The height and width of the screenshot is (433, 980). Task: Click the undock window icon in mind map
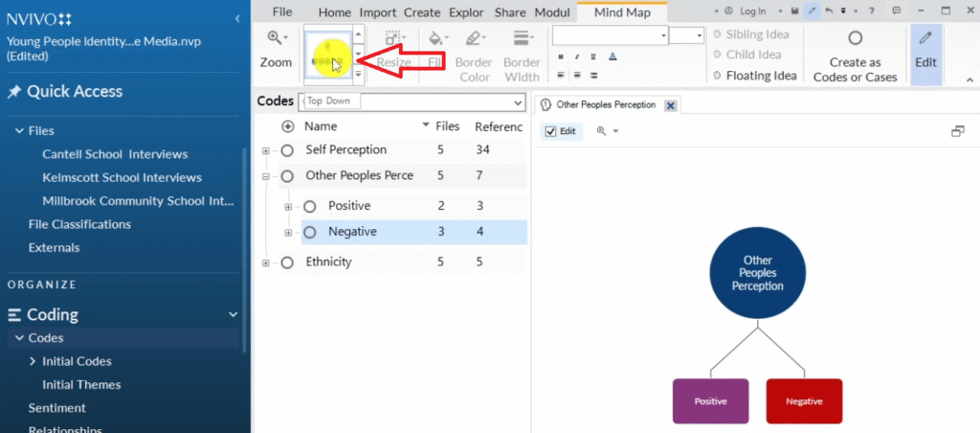tap(957, 131)
